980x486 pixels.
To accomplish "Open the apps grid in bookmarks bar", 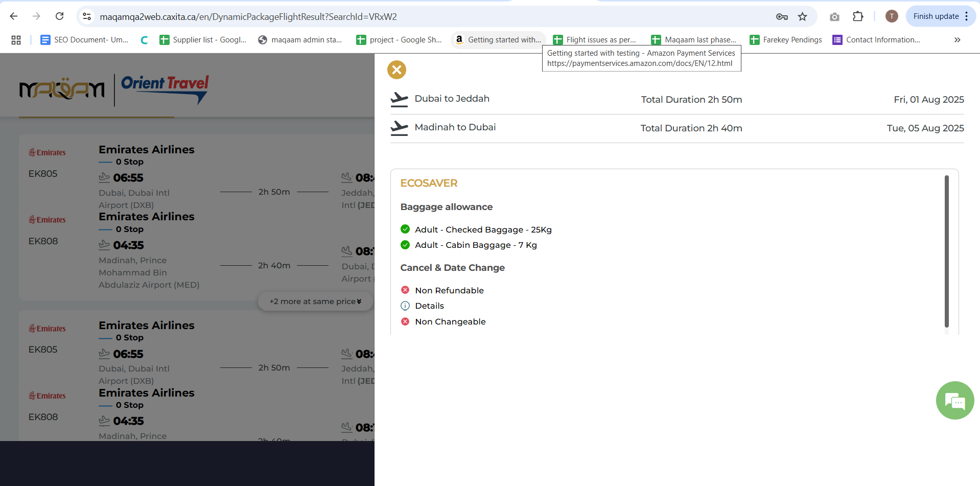I will 16,40.
